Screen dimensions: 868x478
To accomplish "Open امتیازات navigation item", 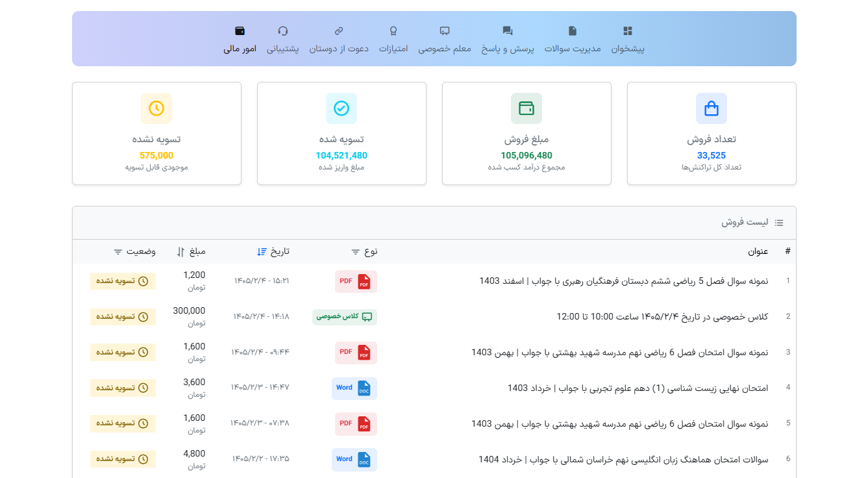I will [x=393, y=40].
